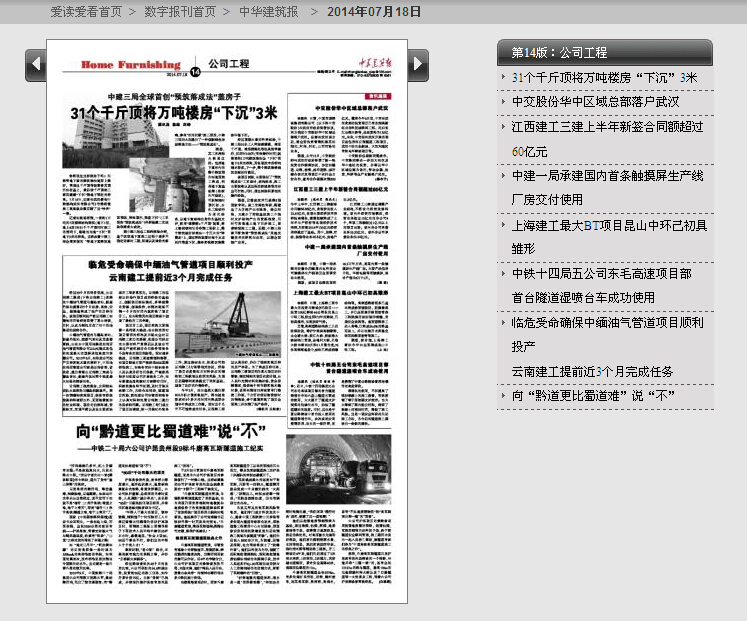Open article 临危受命确保中缅油气管道项目顺利投产
This screenshot has width=747, height=621.
click(607, 322)
